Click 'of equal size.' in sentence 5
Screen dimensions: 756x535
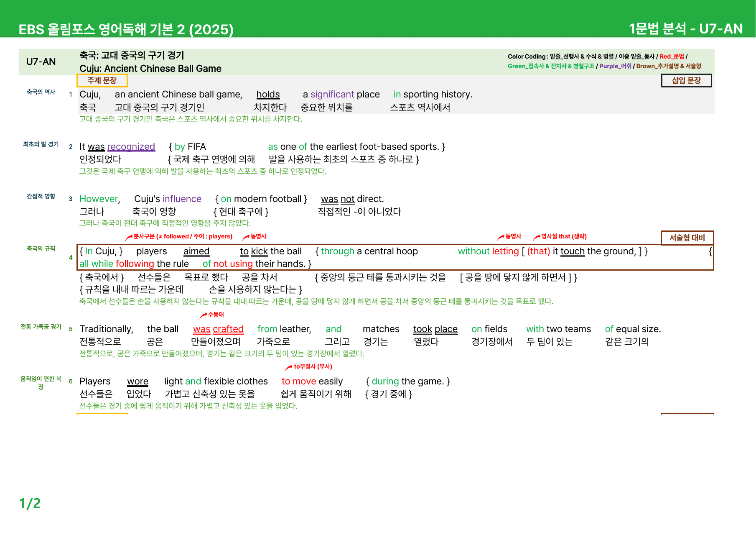(x=633, y=329)
